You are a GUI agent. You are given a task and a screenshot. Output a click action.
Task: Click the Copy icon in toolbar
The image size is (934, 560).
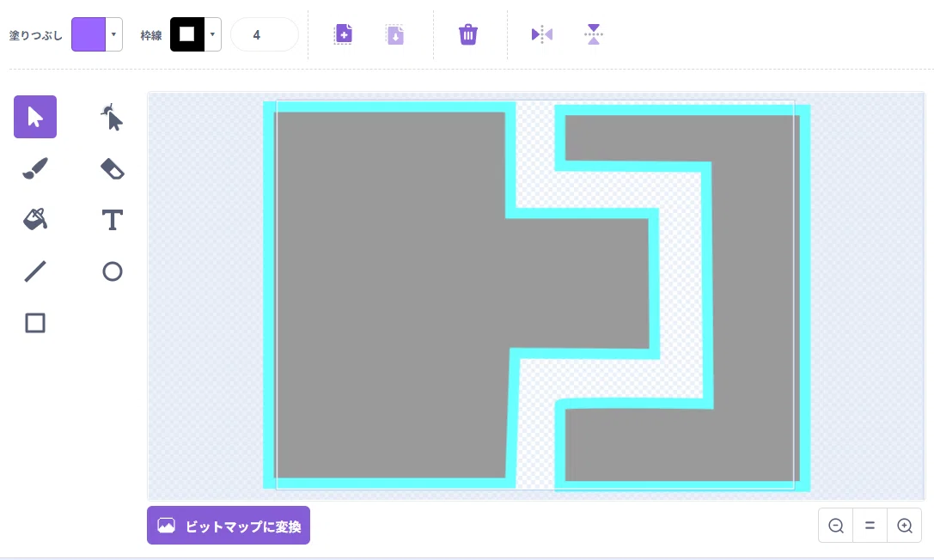[x=343, y=34]
